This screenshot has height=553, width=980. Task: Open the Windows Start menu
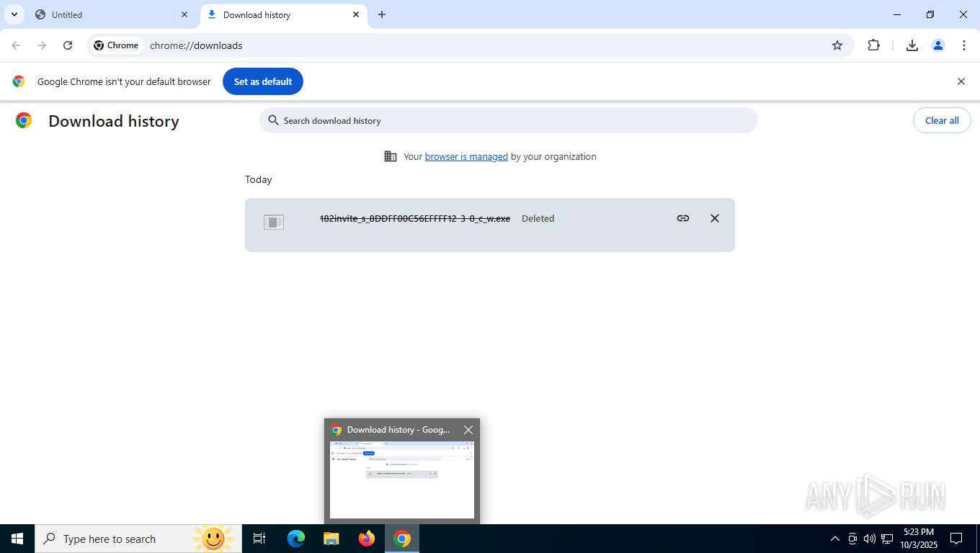coord(17,539)
